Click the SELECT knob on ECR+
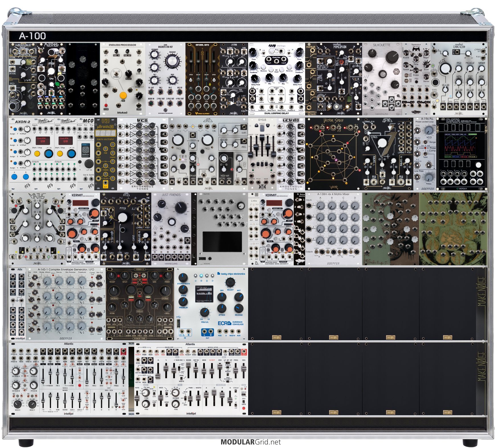 230,282
